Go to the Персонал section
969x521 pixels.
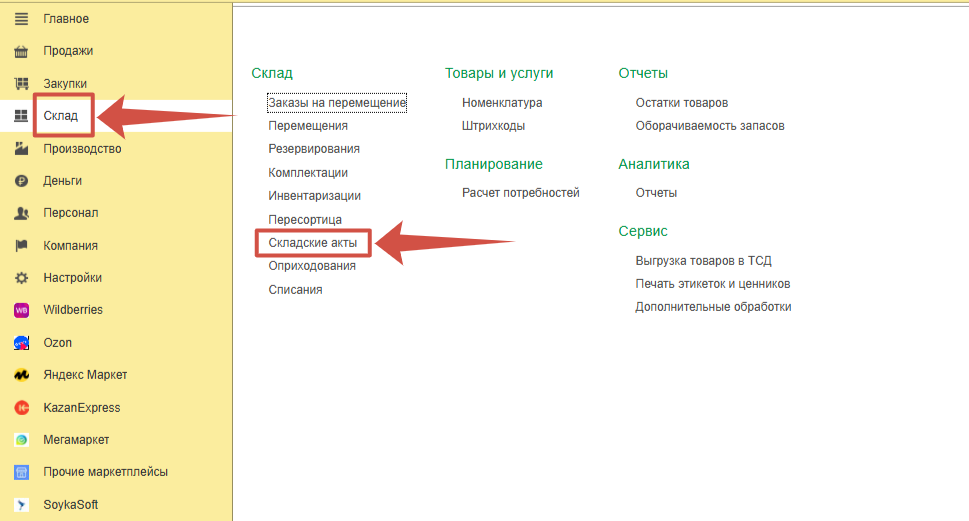[70, 213]
